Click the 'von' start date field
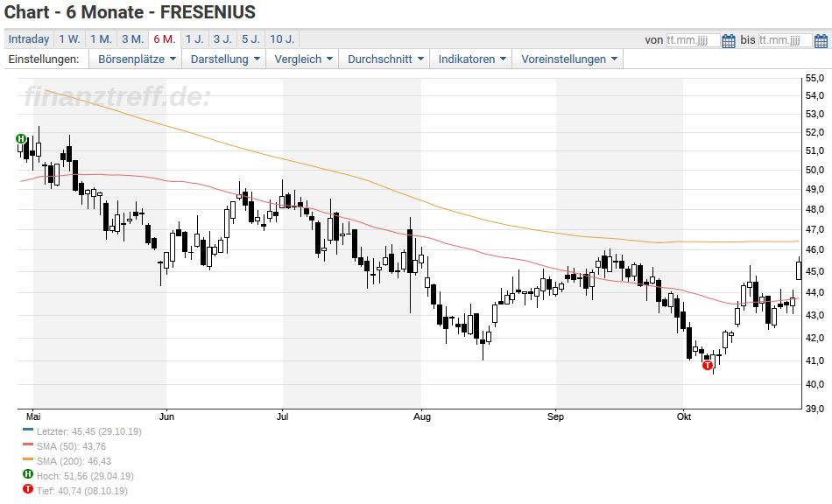832x504 pixels. coord(693,40)
